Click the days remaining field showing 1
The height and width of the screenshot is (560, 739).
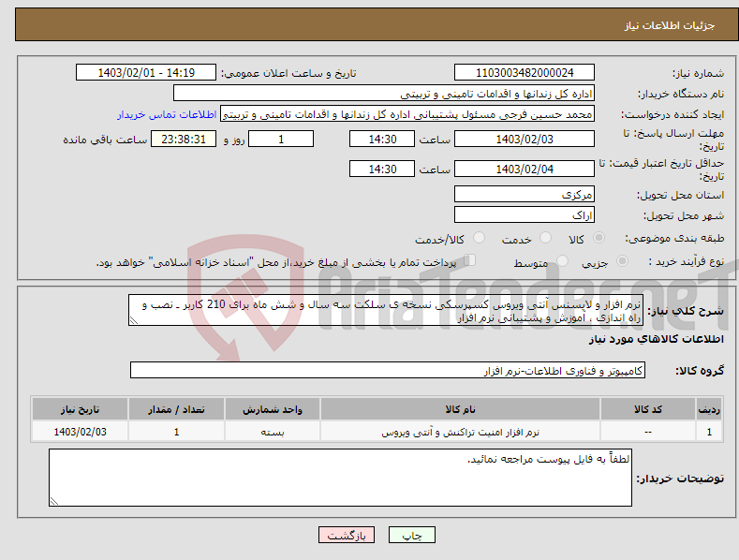[x=281, y=139]
